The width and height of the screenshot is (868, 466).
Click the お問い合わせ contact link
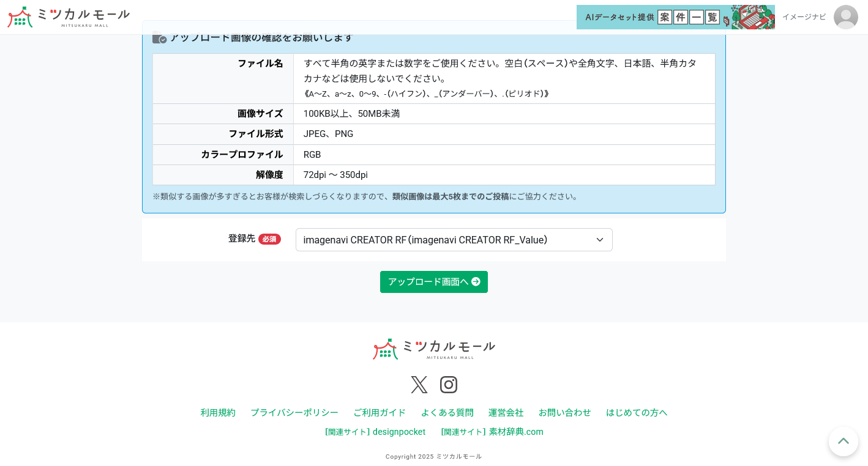tap(564, 413)
